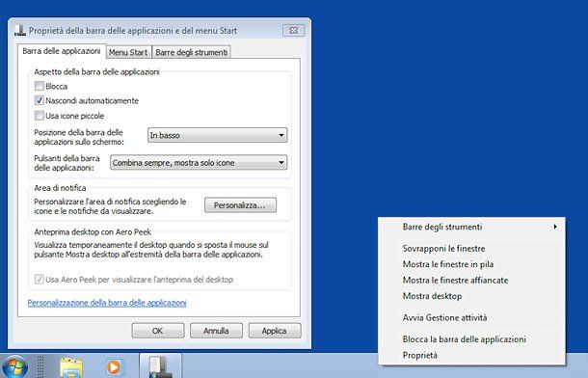
Task: Cancel with the Annulla button
Action: point(216,331)
